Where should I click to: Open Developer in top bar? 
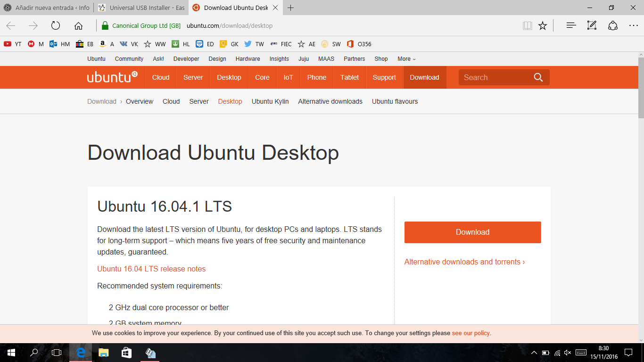(186, 59)
